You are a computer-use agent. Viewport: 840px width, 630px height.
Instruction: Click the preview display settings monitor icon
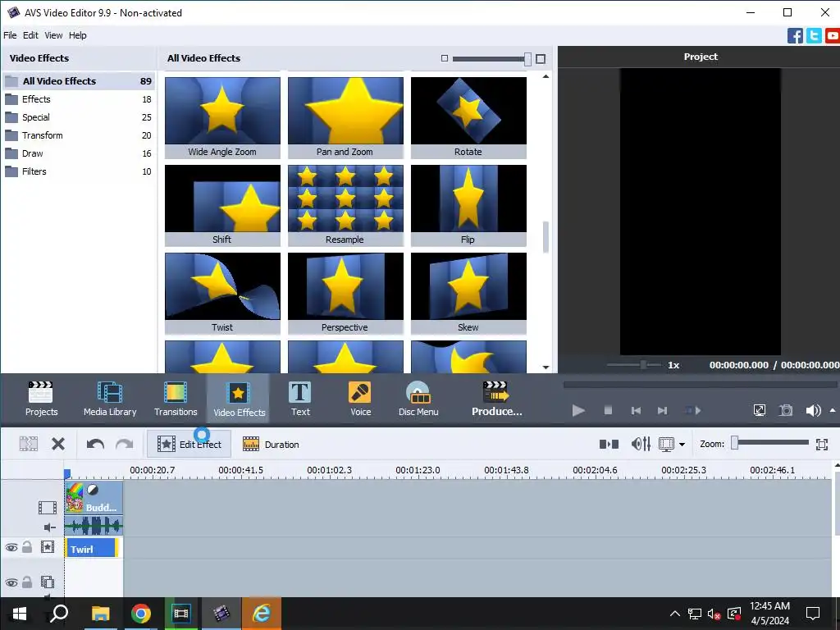pyautogui.click(x=666, y=444)
